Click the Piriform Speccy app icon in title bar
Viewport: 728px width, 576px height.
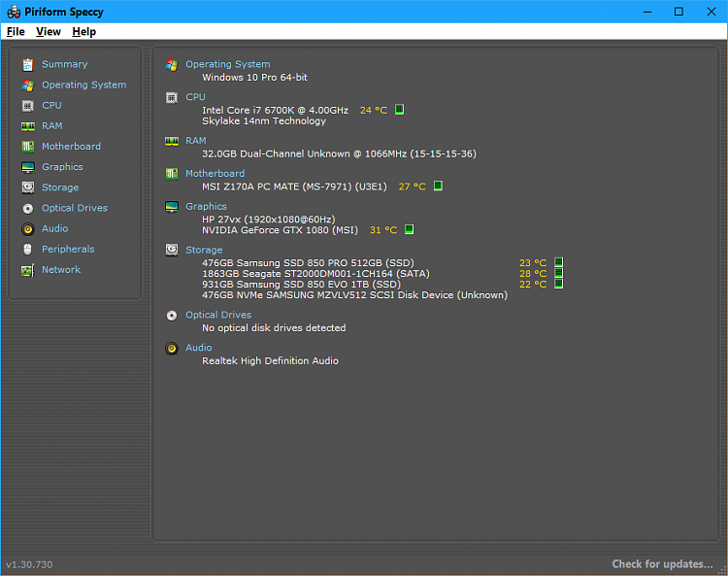click(x=14, y=12)
